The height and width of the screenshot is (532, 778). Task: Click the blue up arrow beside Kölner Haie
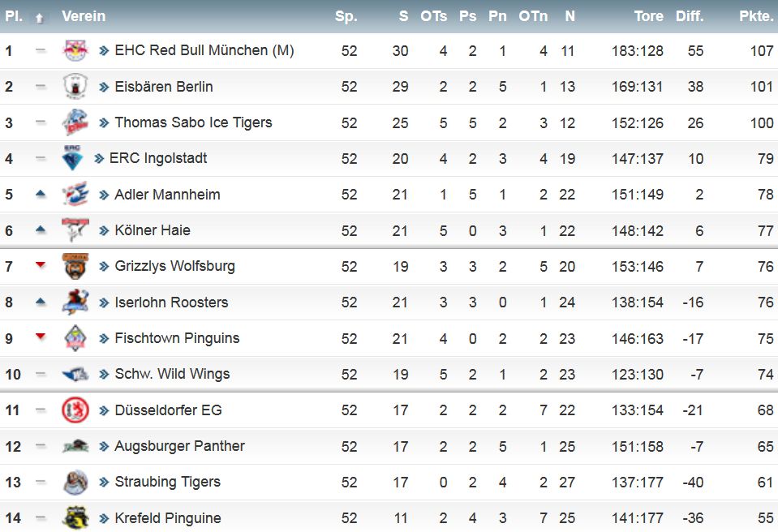41,230
